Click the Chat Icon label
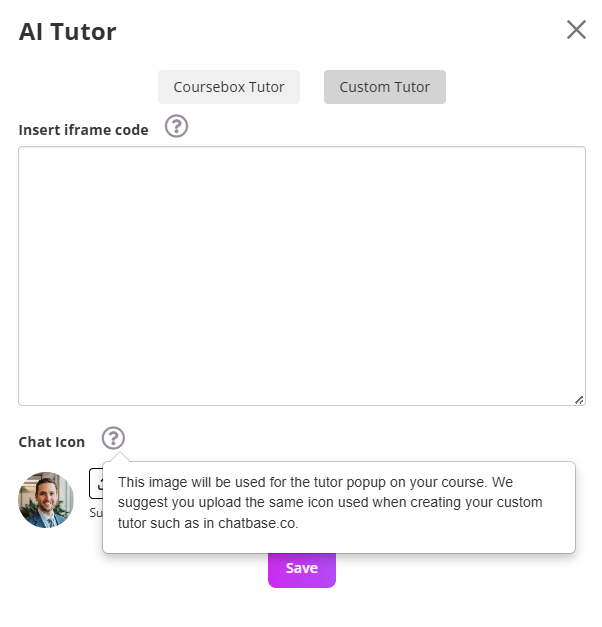 pyautogui.click(x=52, y=442)
